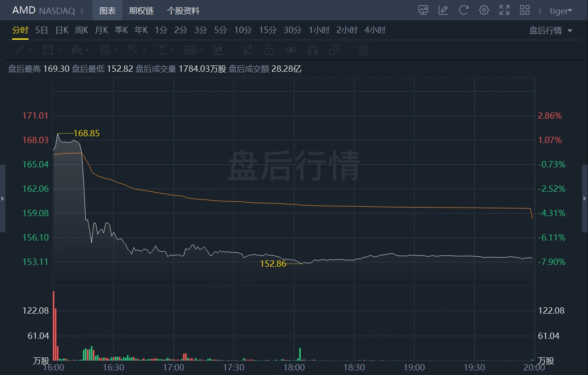Expand the chart to fullscreen

(504, 10)
